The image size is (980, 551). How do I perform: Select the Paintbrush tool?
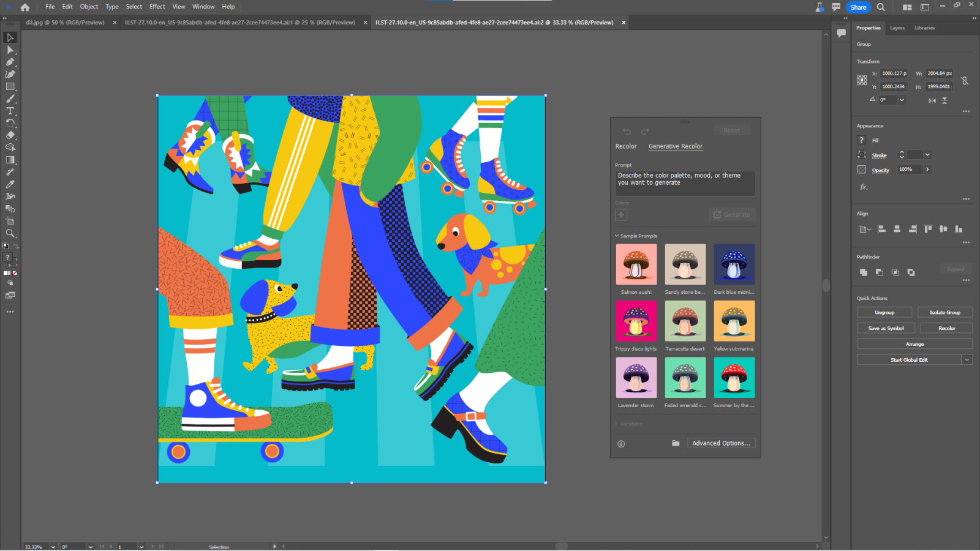click(10, 99)
